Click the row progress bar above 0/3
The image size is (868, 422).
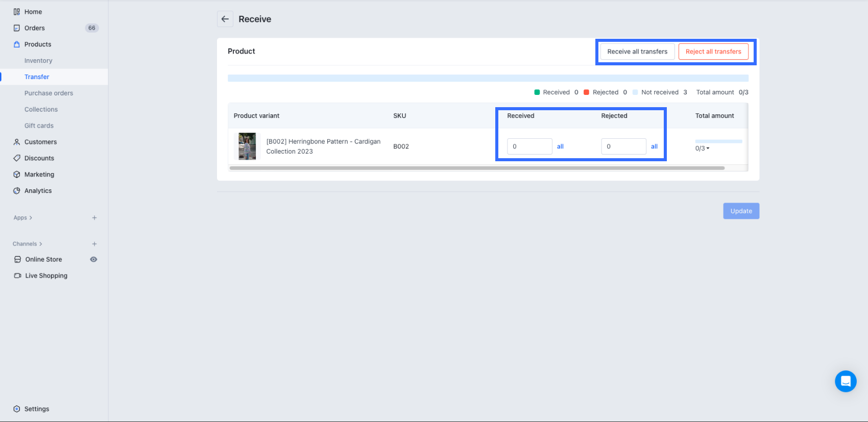click(718, 141)
